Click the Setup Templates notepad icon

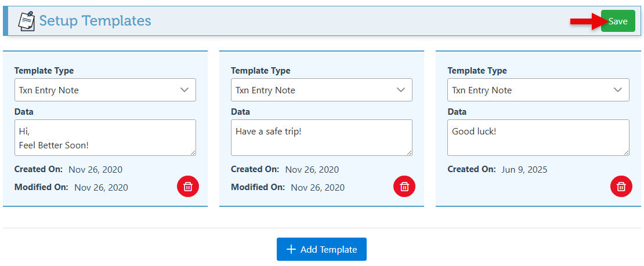coord(26,21)
